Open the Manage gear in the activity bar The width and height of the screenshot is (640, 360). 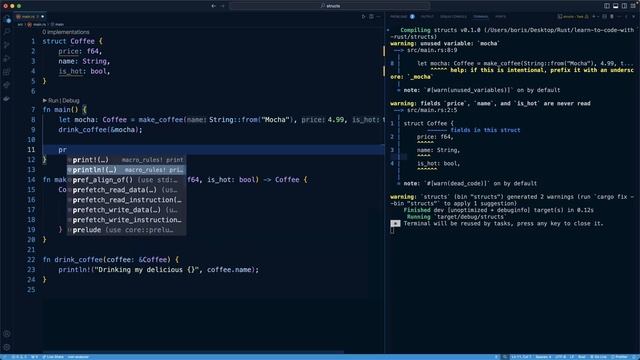pyautogui.click(x=7, y=347)
